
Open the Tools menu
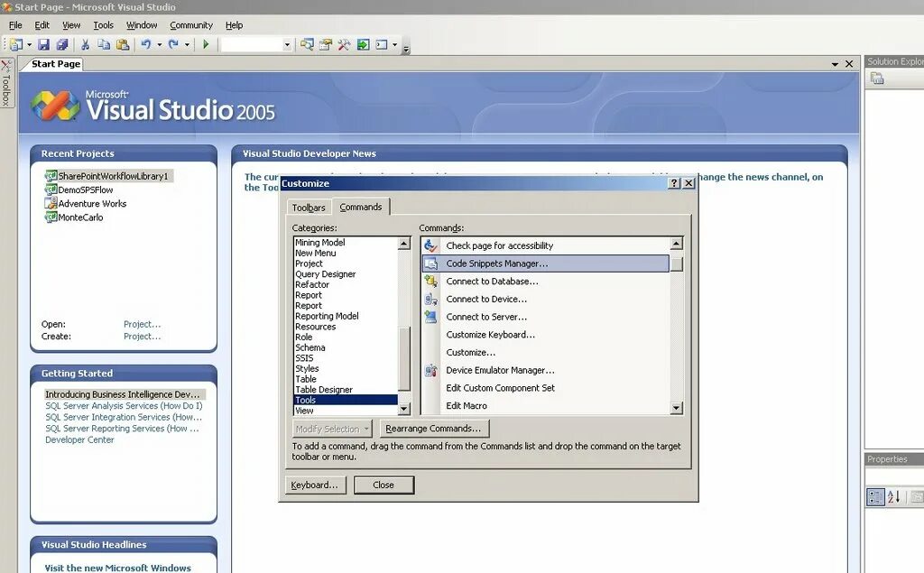tap(103, 25)
